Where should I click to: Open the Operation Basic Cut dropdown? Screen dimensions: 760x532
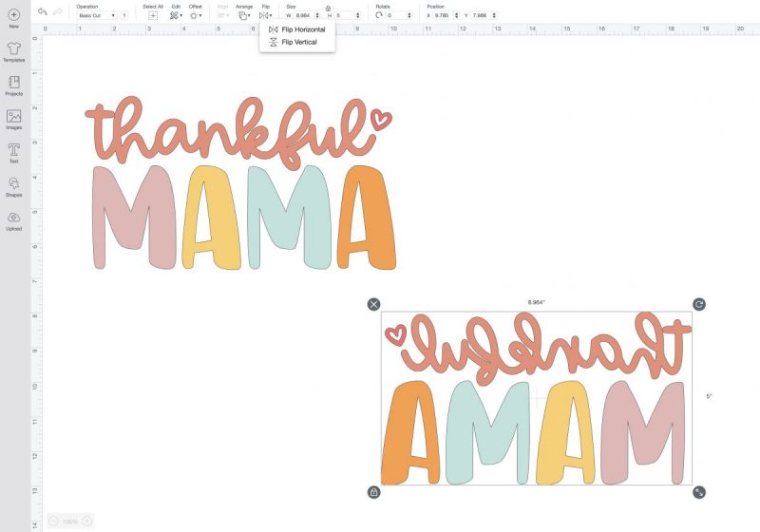point(97,15)
